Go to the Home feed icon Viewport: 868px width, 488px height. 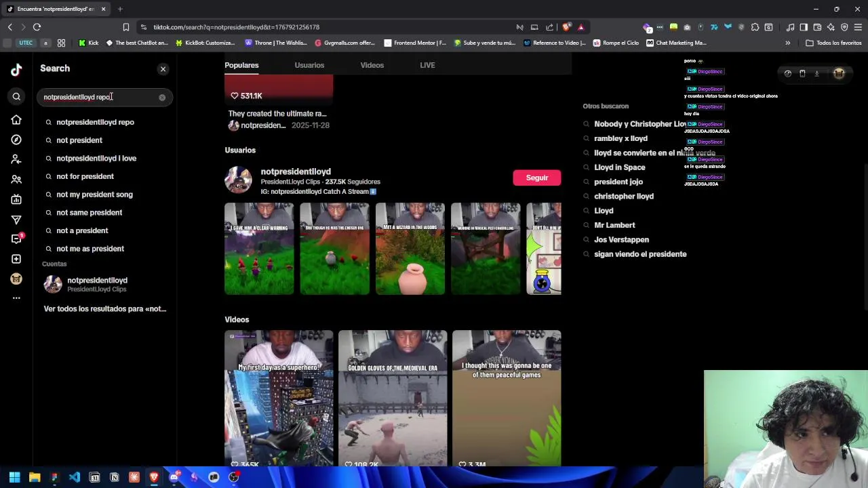16,120
